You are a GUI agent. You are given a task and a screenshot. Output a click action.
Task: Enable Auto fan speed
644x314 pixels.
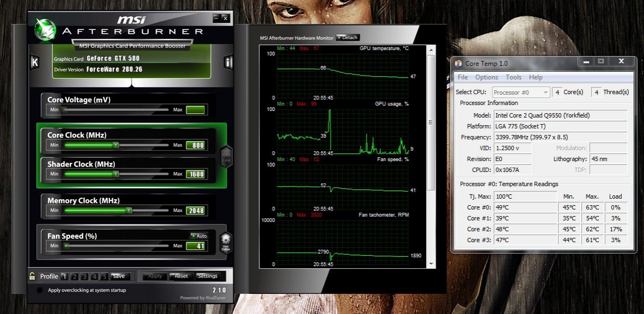coord(199,236)
